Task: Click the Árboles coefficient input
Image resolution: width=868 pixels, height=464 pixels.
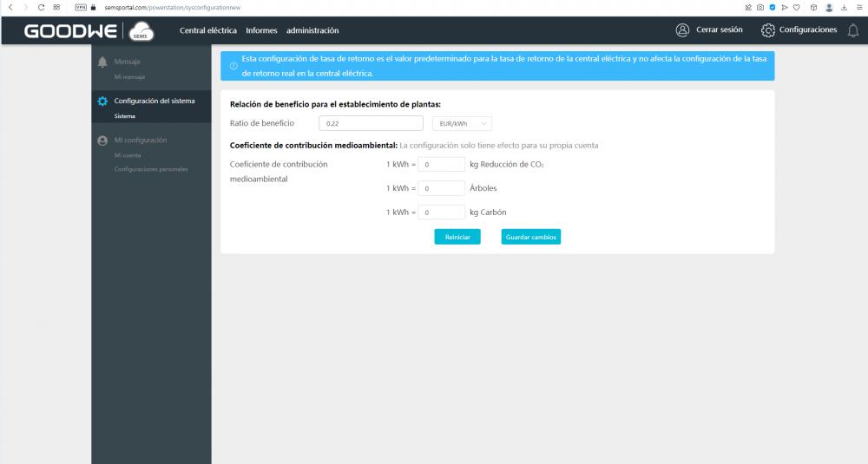Action: (441, 188)
